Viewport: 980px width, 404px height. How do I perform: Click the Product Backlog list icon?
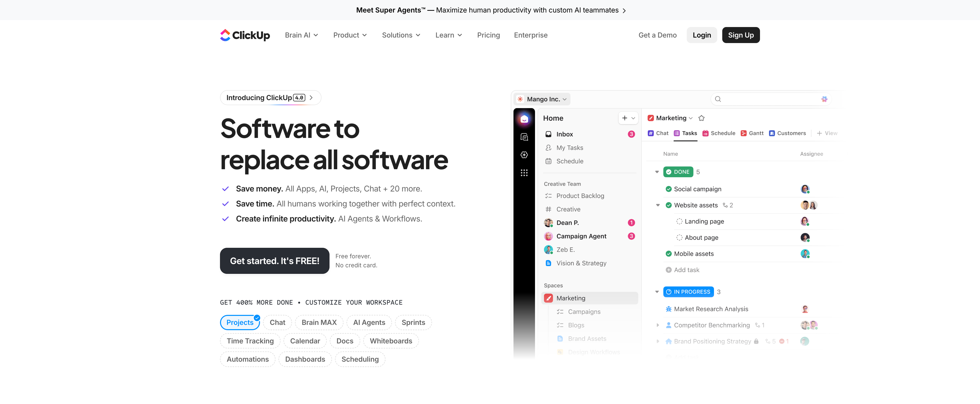(548, 196)
